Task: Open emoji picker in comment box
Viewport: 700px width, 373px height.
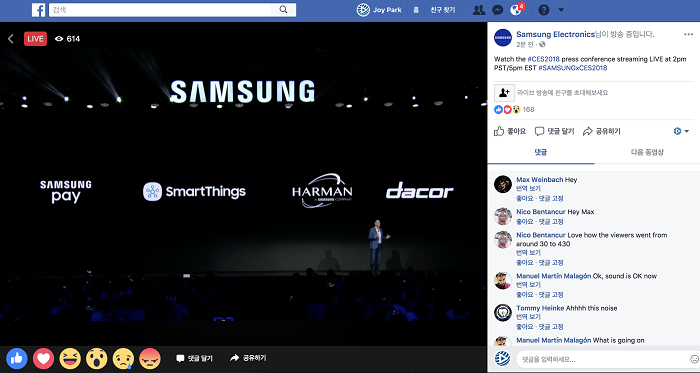Action: click(x=694, y=359)
